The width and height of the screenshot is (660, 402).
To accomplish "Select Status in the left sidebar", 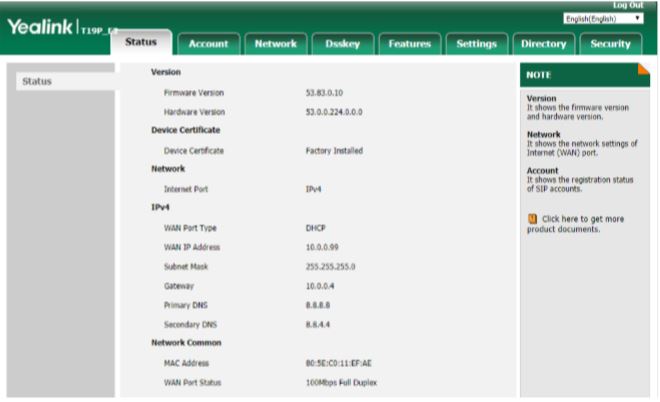I will click(37, 81).
